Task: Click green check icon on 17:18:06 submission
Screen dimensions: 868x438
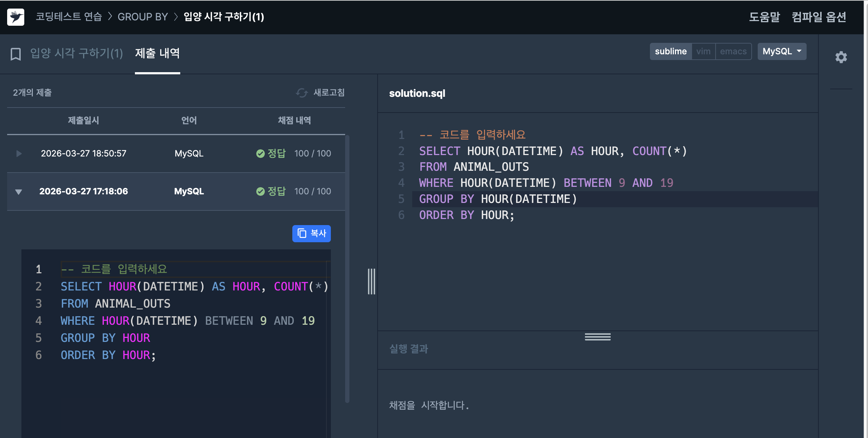Action: point(261,191)
